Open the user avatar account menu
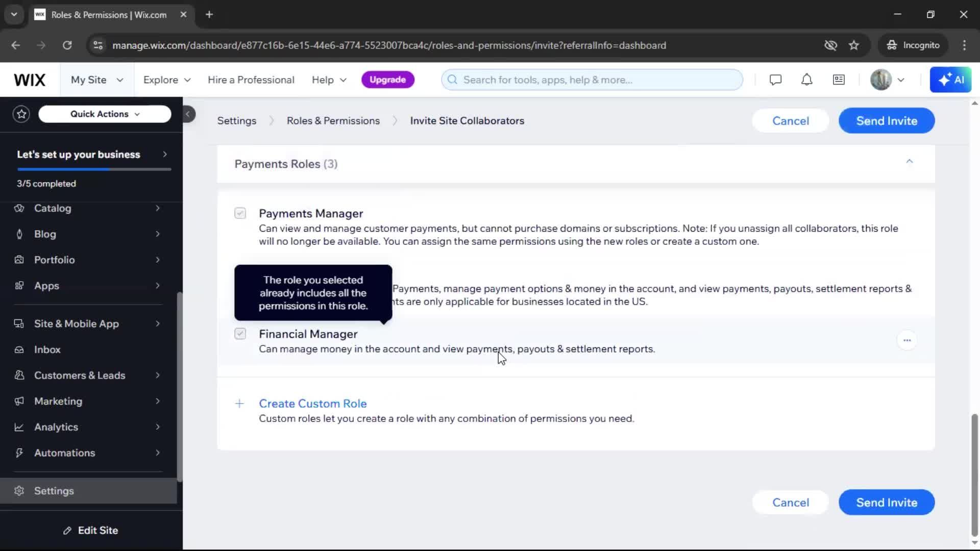 [887, 80]
